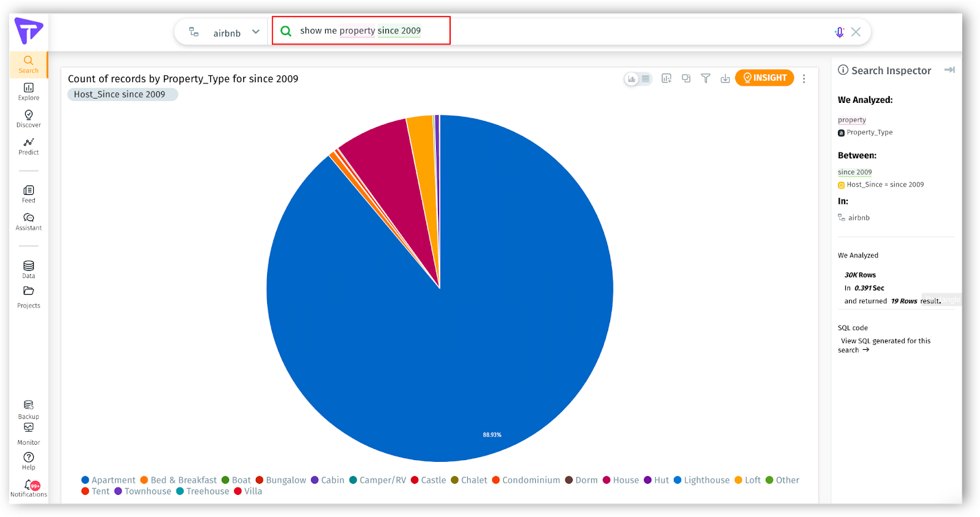Launch the Assistant chat

28,222
